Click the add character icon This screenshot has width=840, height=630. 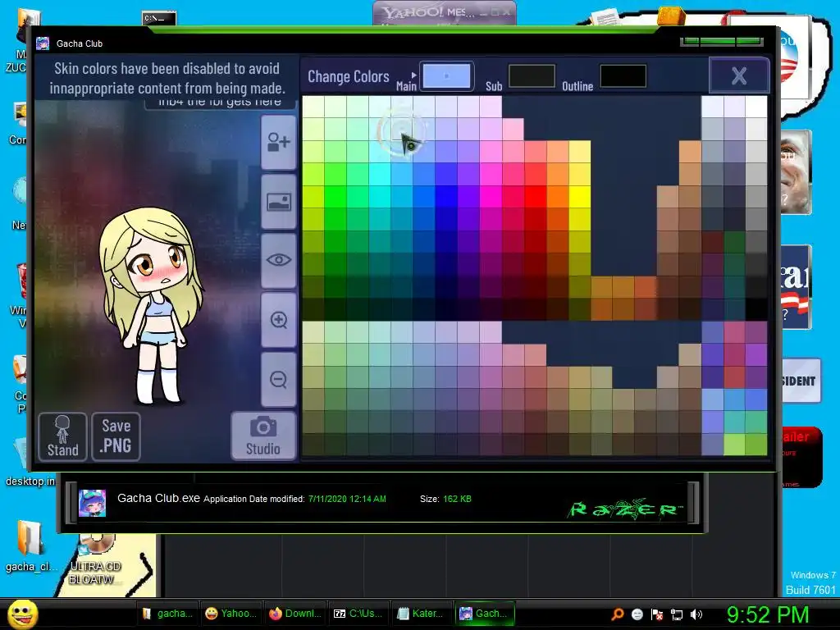point(279,142)
